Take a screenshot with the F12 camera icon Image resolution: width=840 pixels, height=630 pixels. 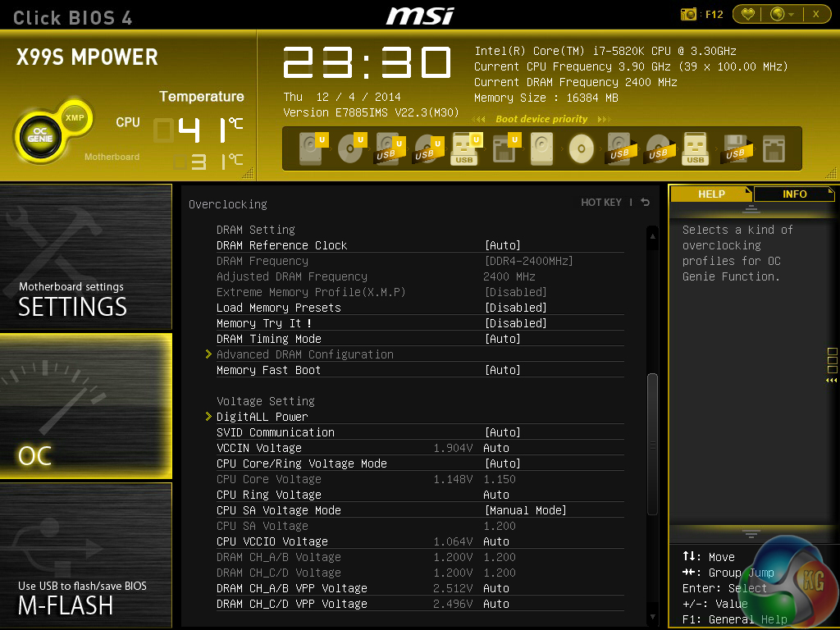coord(688,15)
